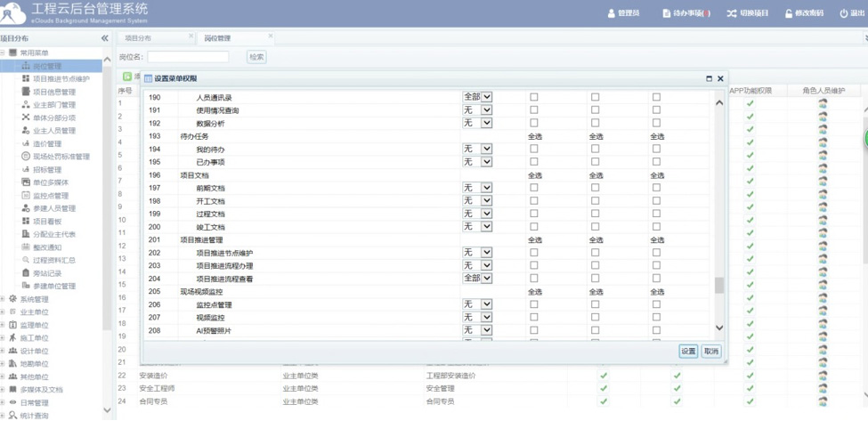868x421 pixels.
Task: Click the 退出 power icon
Action: pos(843,13)
